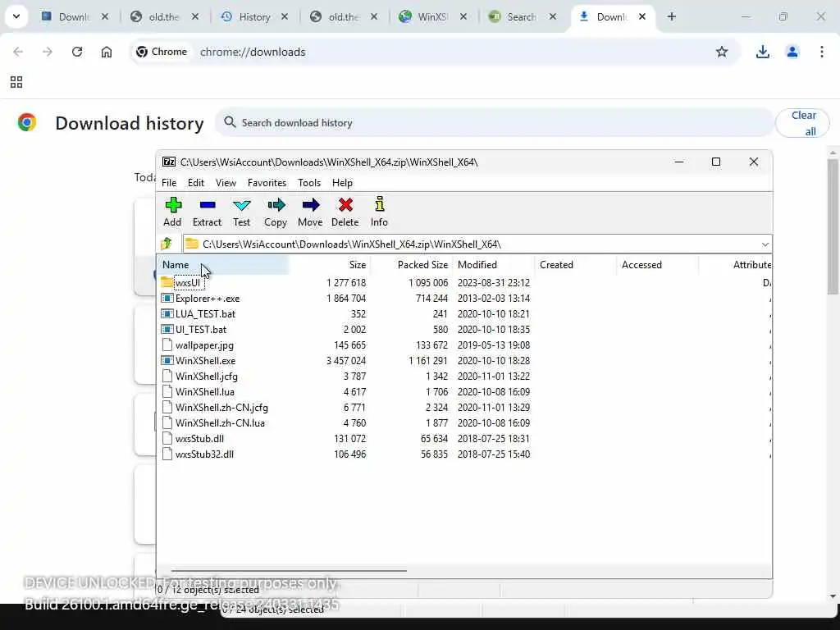The height and width of the screenshot is (630, 840).
Task: Open the Favorites menu in 7-Zip
Action: pyautogui.click(x=267, y=183)
